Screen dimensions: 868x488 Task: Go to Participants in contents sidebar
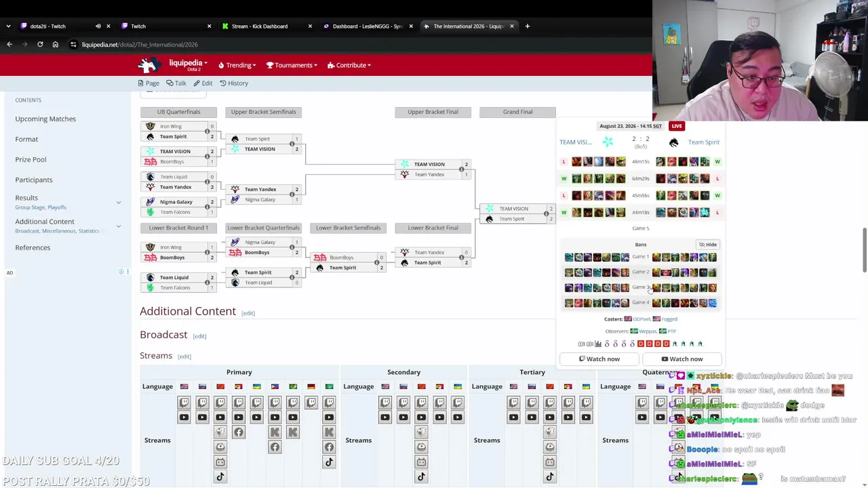[33, 180]
